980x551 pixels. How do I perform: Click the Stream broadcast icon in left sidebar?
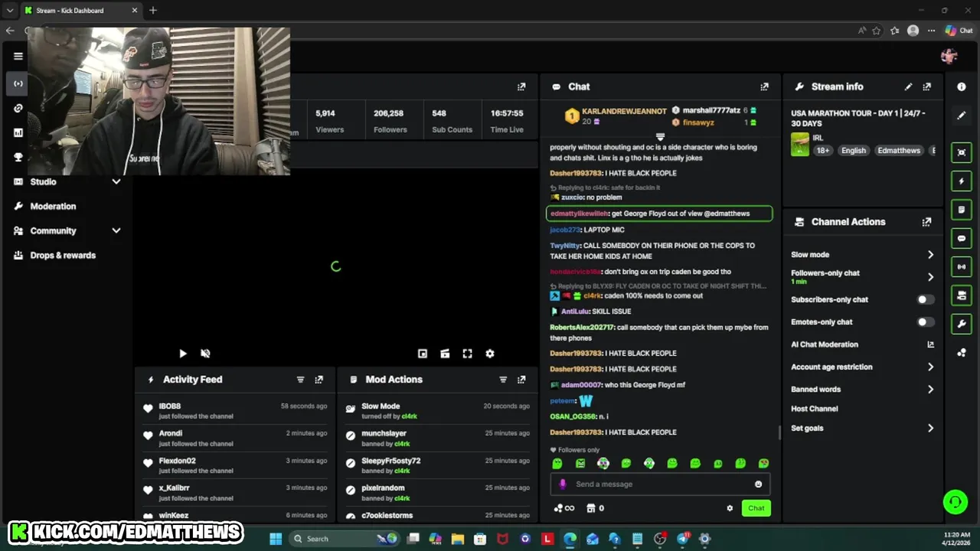point(18,83)
